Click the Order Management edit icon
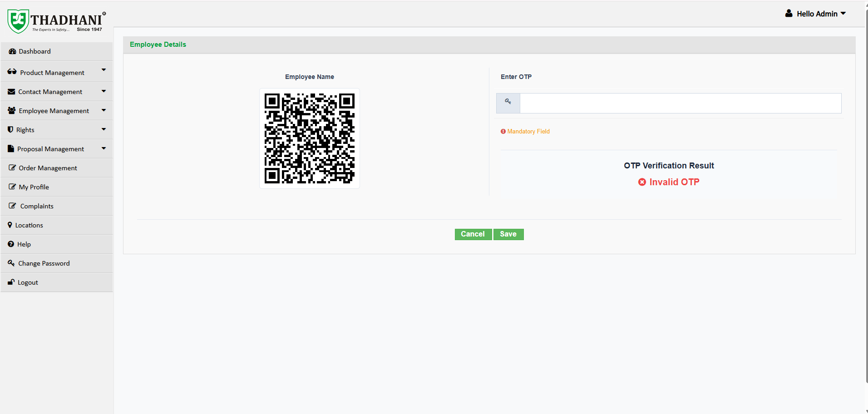 coord(12,168)
